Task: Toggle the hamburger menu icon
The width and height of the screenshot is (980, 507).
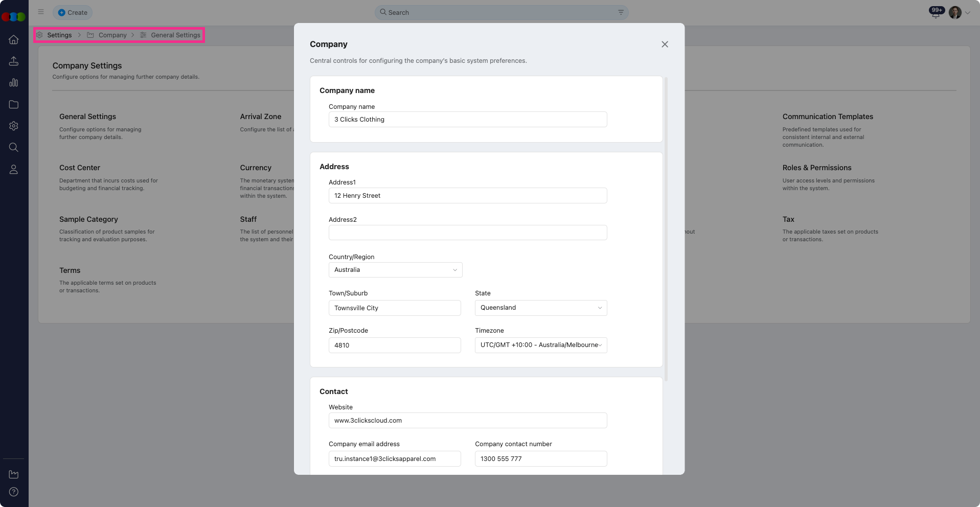Action: point(41,12)
